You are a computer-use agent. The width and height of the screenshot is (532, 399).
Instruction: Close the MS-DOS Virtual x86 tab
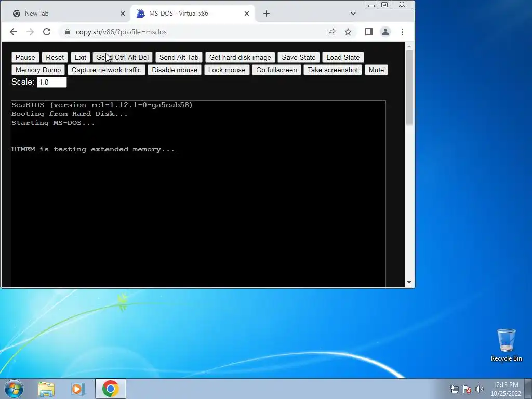247,14
